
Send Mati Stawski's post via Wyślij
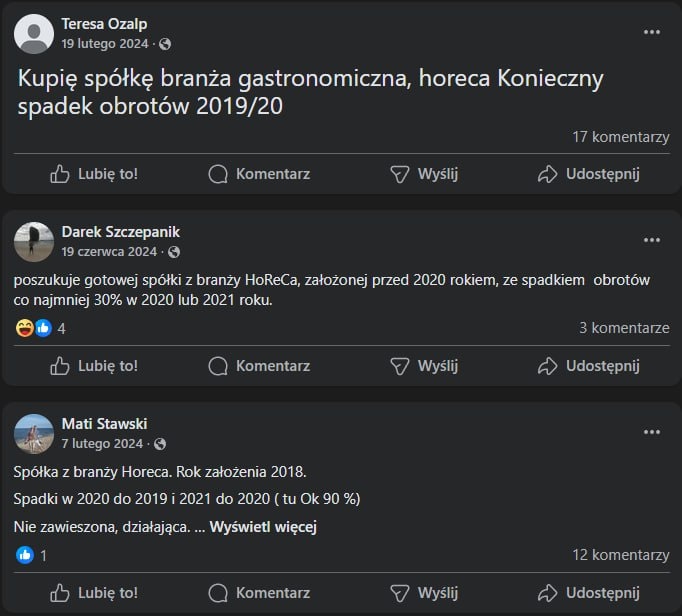pos(424,591)
